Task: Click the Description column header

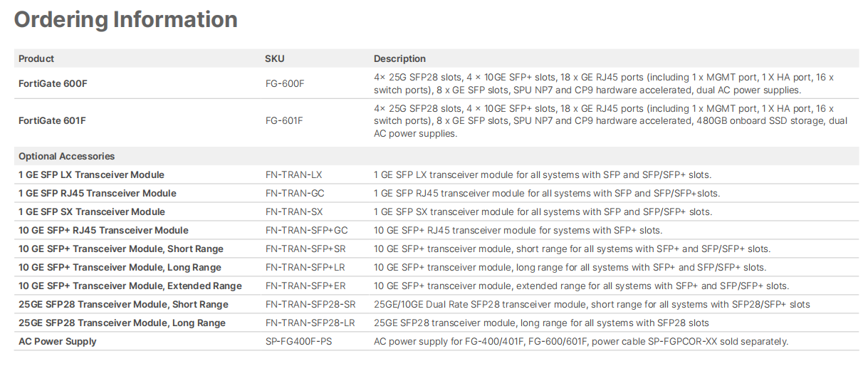Action: click(x=399, y=58)
